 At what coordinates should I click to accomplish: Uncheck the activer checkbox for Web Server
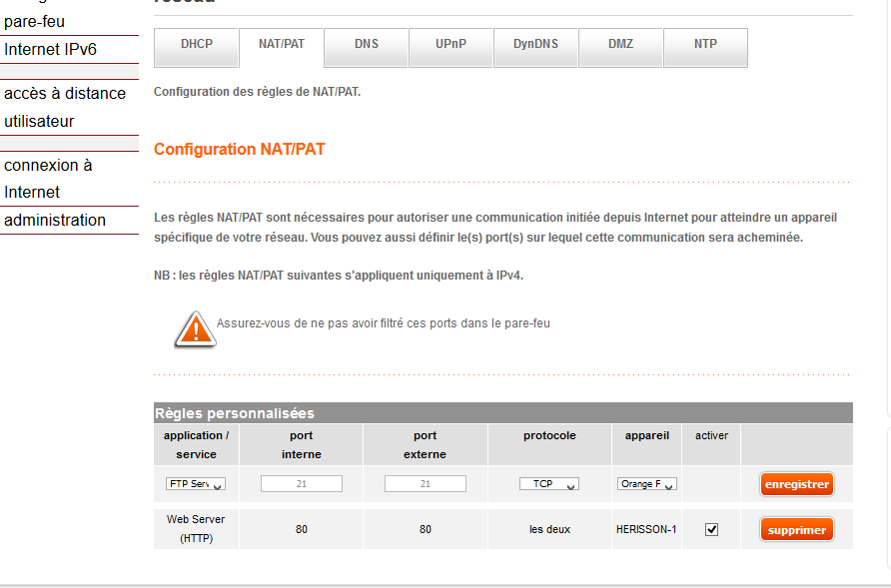[x=710, y=528]
